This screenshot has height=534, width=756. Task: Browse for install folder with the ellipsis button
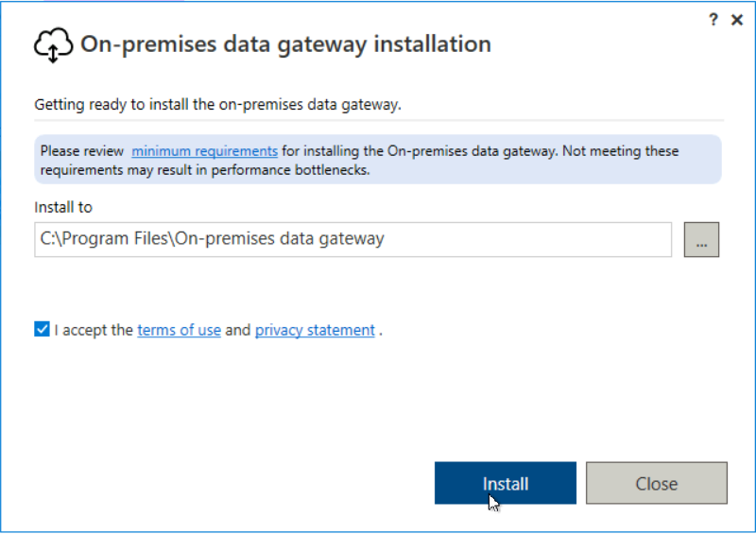click(700, 240)
